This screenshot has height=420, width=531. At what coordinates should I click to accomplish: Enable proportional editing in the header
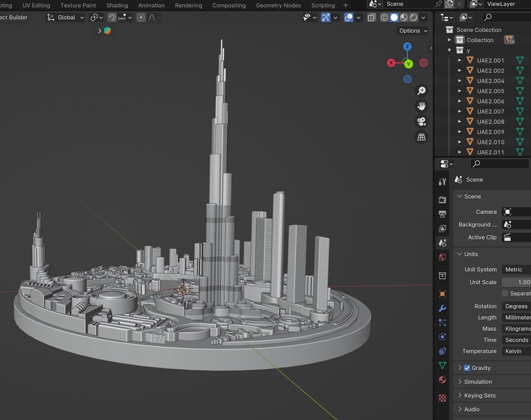(141, 17)
